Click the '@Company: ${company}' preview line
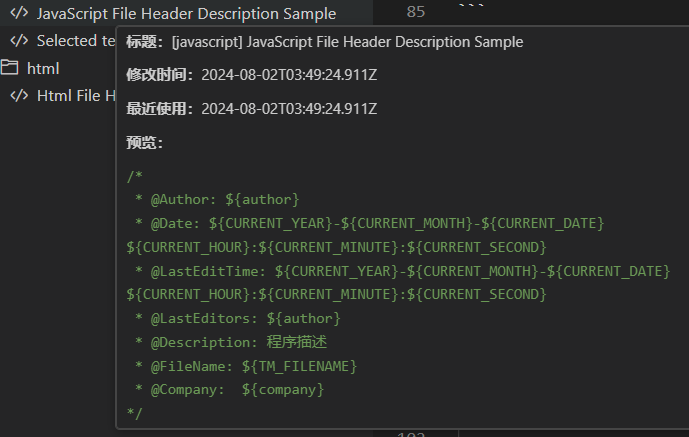The height and width of the screenshot is (437, 689). [x=229, y=390]
